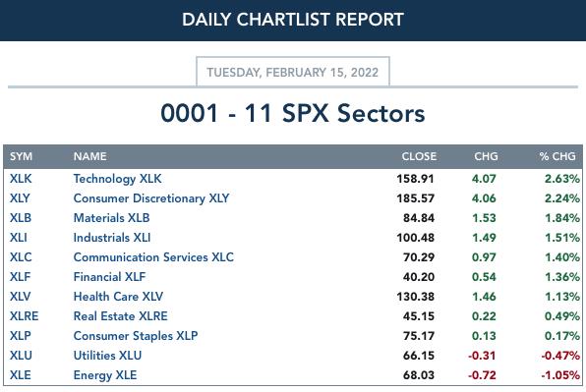Click the Energy XLE link
This screenshot has width=586, height=392.
coord(105,375)
